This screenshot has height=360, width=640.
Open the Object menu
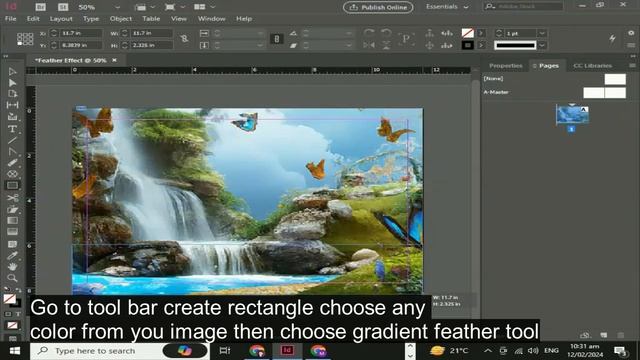click(121, 19)
